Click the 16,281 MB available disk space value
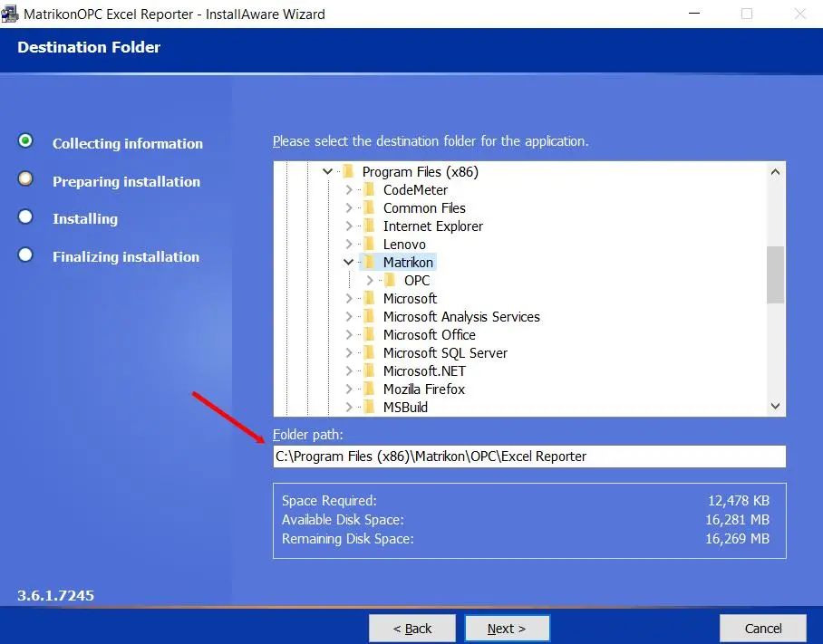Image resolution: width=823 pixels, height=644 pixels. (x=737, y=520)
